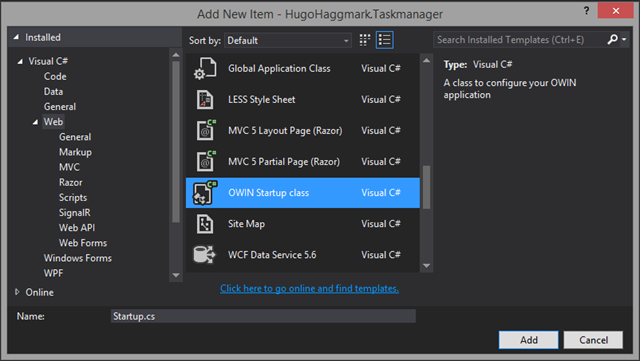Select the Scripts category
The height and width of the screenshot is (361, 640).
coord(73,197)
